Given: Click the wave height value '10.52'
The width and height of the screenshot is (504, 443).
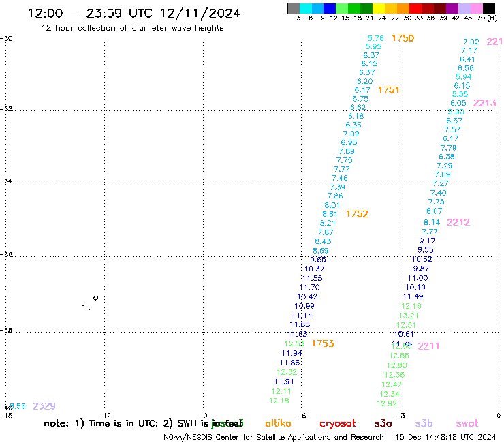Looking at the screenshot, I should pos(422,259).
